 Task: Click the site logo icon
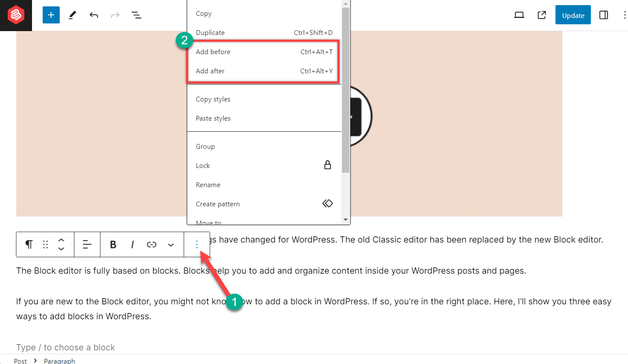(16, 15)
